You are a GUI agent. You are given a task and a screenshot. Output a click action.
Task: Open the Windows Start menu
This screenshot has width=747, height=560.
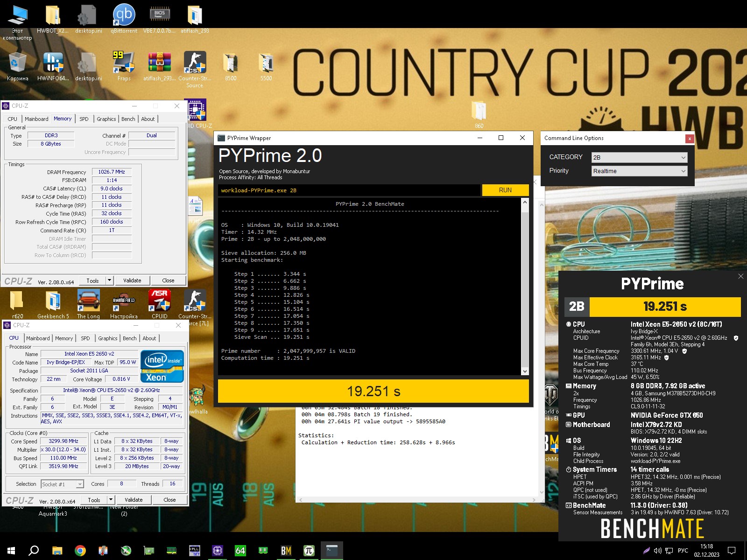pos(11,551)
